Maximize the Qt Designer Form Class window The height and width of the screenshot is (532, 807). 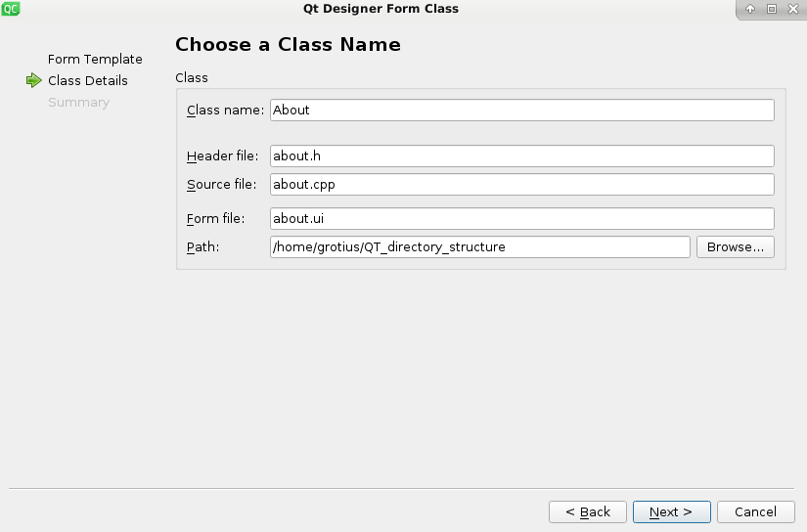(x=772, y=9)
